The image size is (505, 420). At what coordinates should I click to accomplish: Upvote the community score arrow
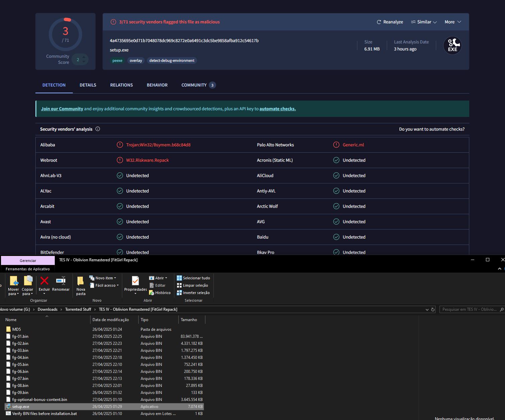83,57
